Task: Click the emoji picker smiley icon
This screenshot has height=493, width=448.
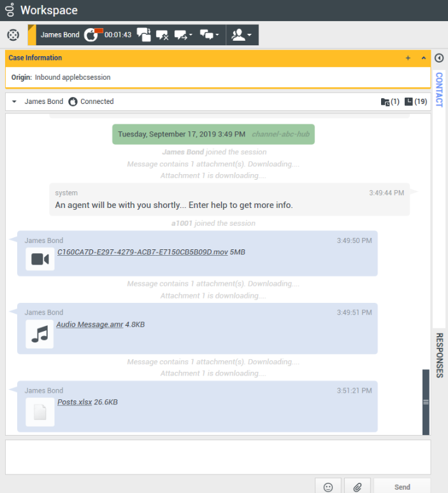Action: tap(328, 487)
